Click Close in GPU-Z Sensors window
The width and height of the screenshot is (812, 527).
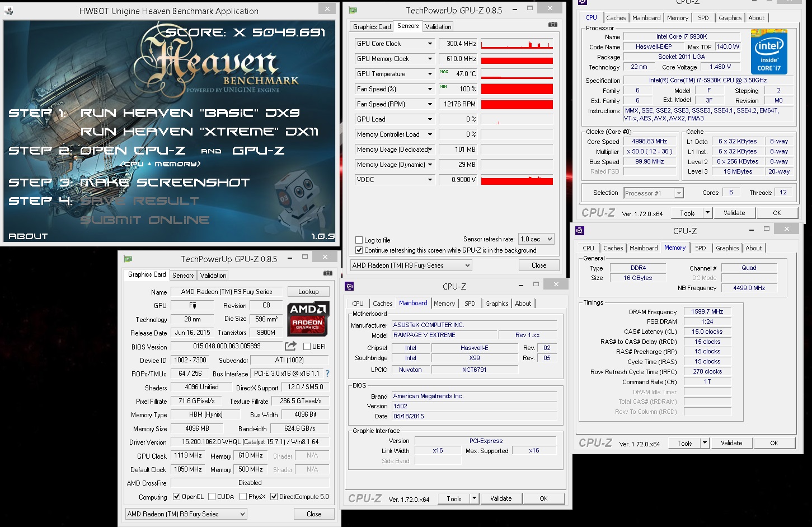[539, 265]
